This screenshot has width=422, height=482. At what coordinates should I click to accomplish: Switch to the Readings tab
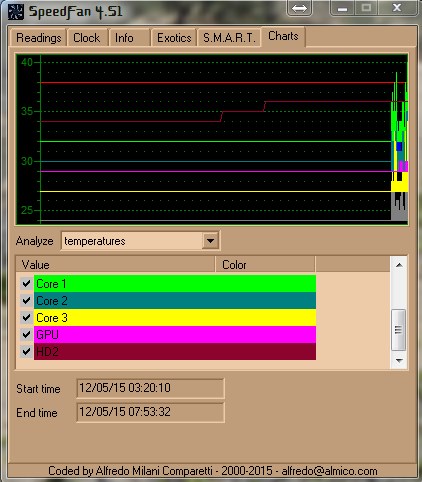pyautogui.click(x=38, y=38)
